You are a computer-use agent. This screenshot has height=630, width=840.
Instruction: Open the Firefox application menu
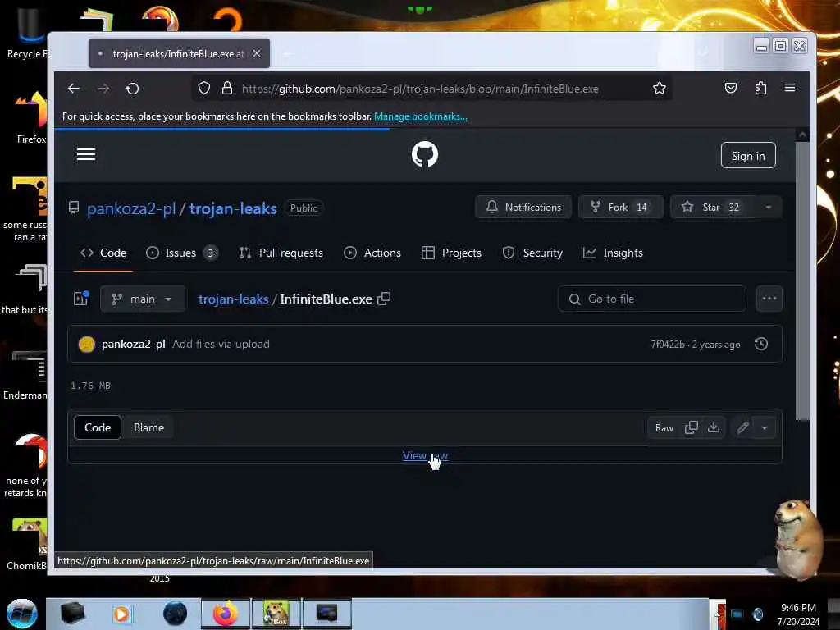click(790, 87)
